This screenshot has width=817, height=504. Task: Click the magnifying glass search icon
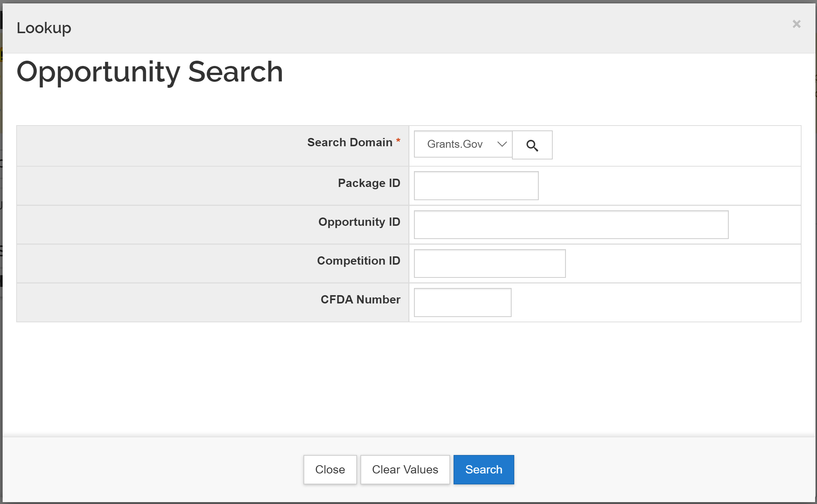click(532, 145)
